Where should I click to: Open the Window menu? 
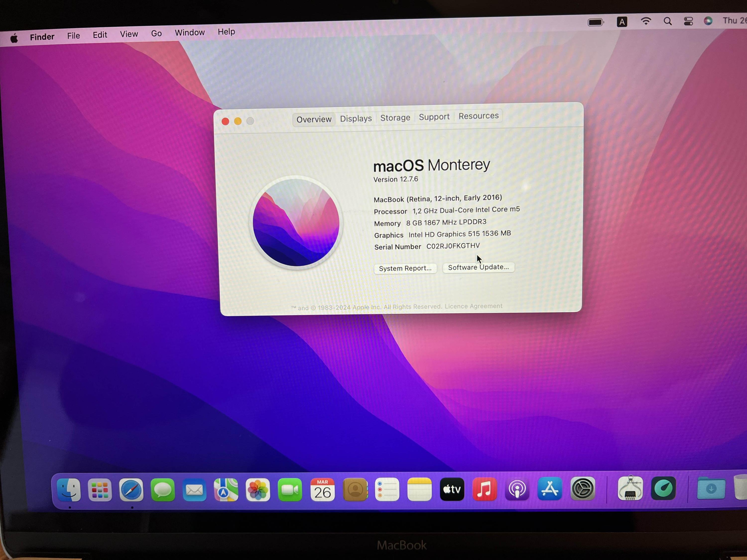click(190, 33)
